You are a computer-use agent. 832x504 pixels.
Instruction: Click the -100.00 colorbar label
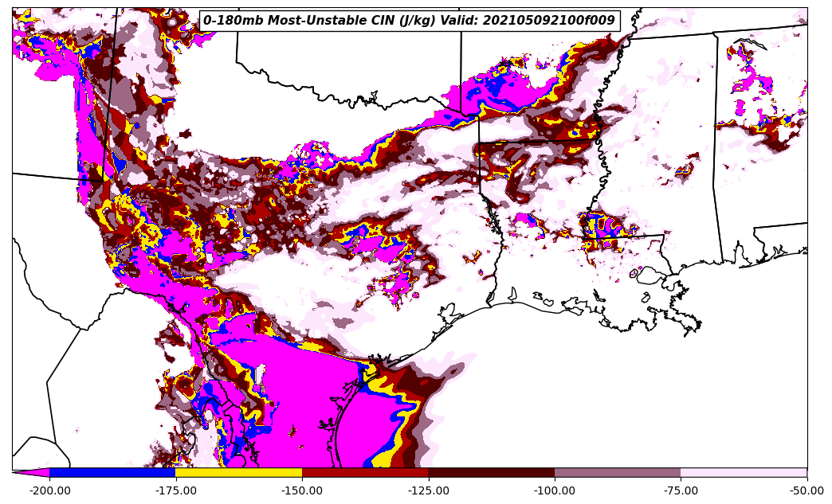(555, 490)
